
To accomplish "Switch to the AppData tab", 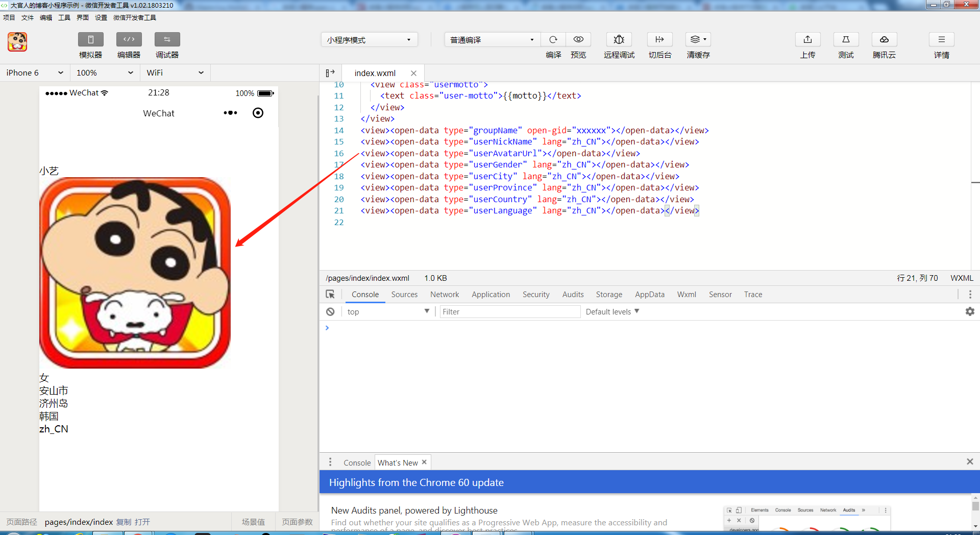I will (x=650, y=295).
